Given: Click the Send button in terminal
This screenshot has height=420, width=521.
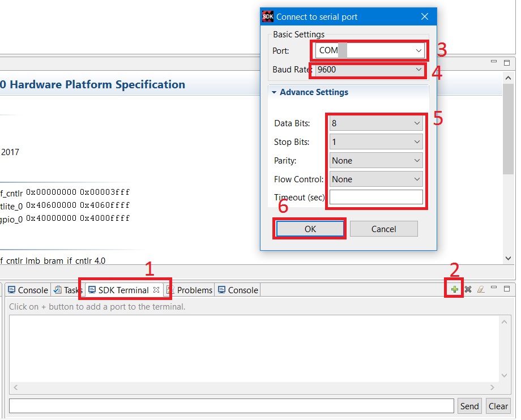Looking at the screenshot, I should click(469, 406).
